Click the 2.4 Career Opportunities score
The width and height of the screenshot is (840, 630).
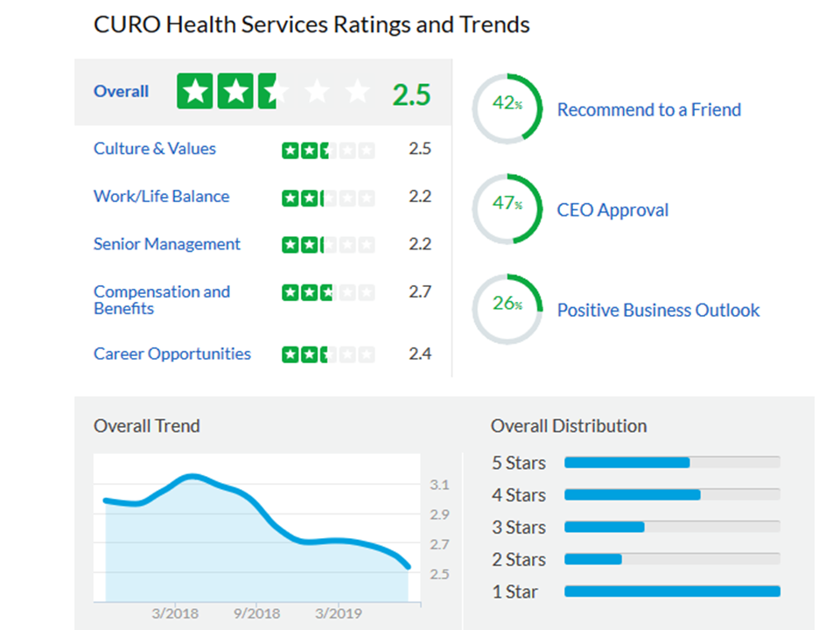(x=420, y=354)
